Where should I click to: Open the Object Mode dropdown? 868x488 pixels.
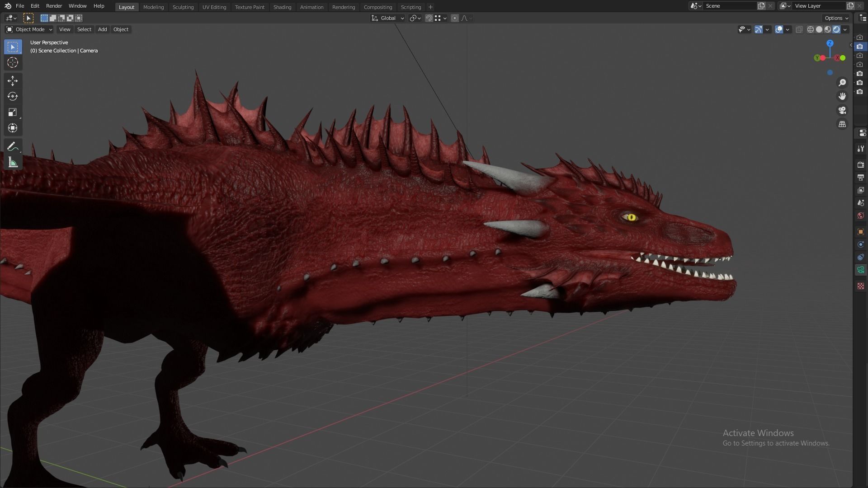point(29,29)
